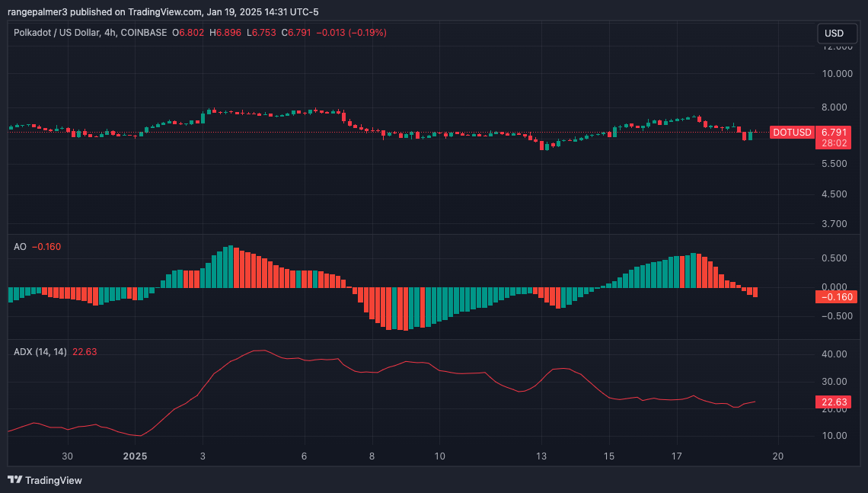Click the low price L6.753 value

click(x=261, y=33)
